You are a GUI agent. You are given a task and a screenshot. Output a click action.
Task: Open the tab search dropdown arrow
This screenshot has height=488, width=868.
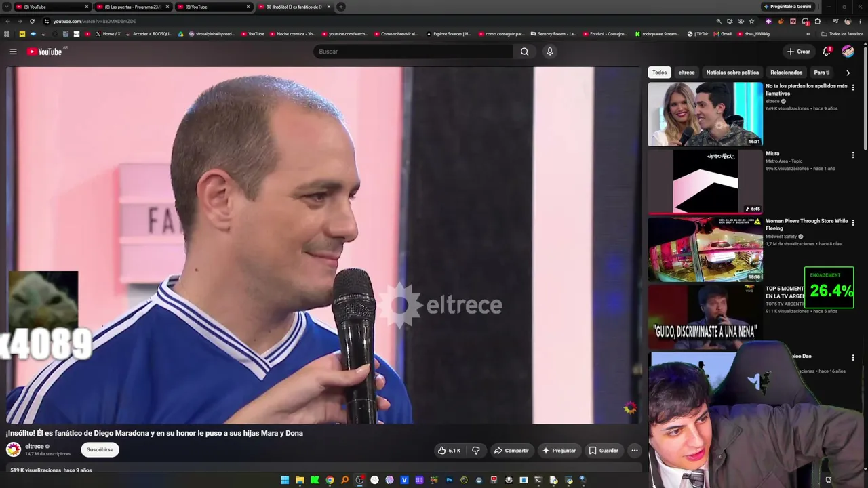pyautogui.click(x=7, y=7)
